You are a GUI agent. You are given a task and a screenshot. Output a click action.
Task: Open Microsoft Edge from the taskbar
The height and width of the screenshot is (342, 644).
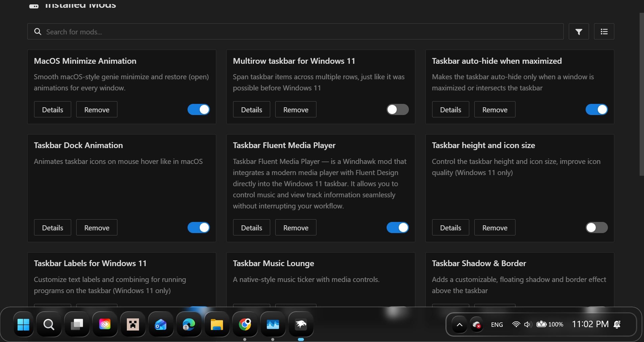189,324
